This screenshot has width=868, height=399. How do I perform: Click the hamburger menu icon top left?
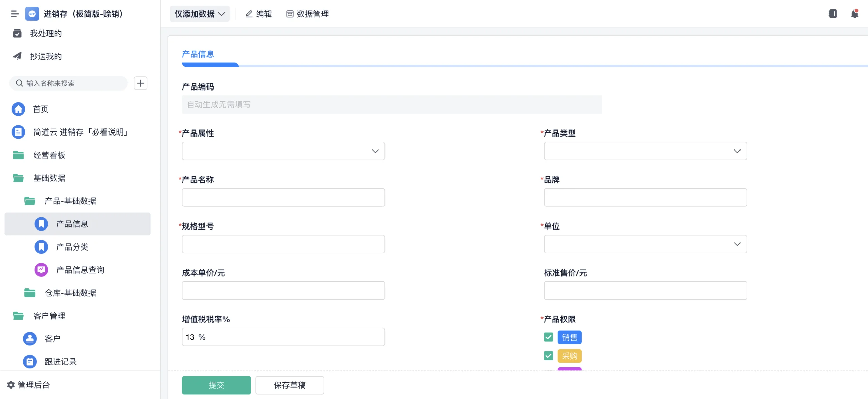pos(15,14)
